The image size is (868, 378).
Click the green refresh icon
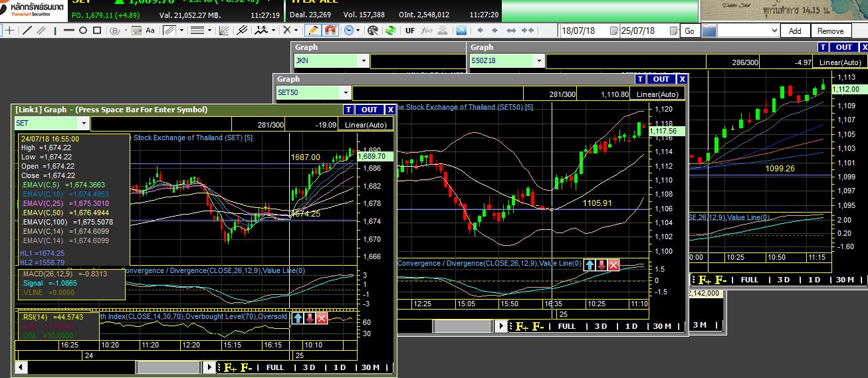click(x=391, y=31)
